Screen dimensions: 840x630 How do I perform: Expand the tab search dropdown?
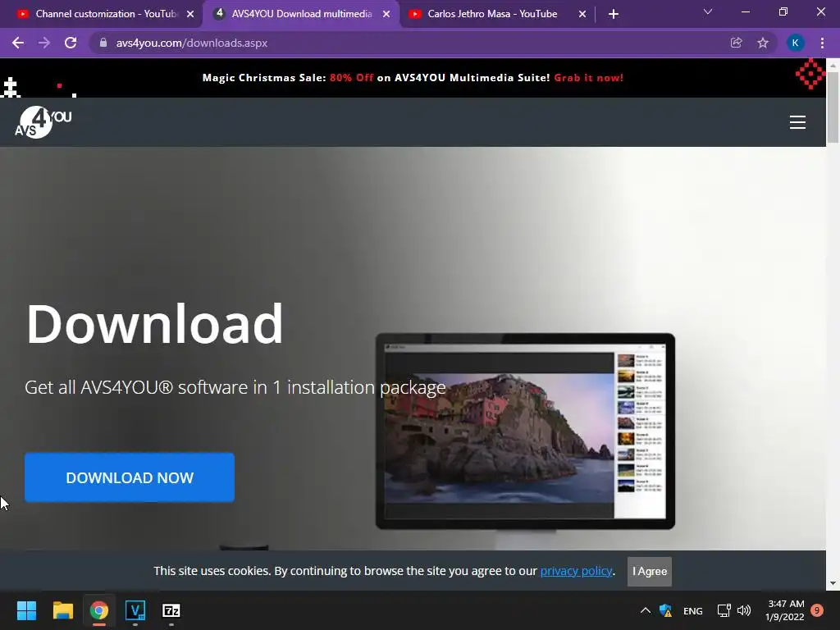coord(708,11)
